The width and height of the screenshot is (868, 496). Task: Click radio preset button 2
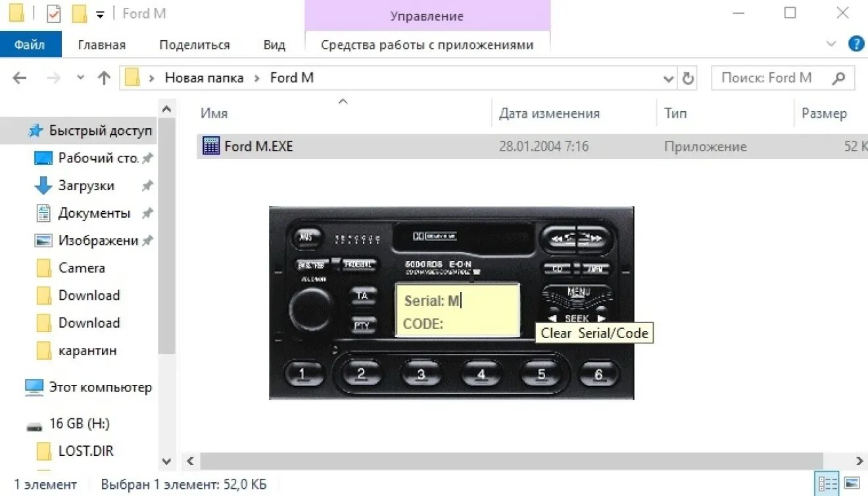point(361,374)
